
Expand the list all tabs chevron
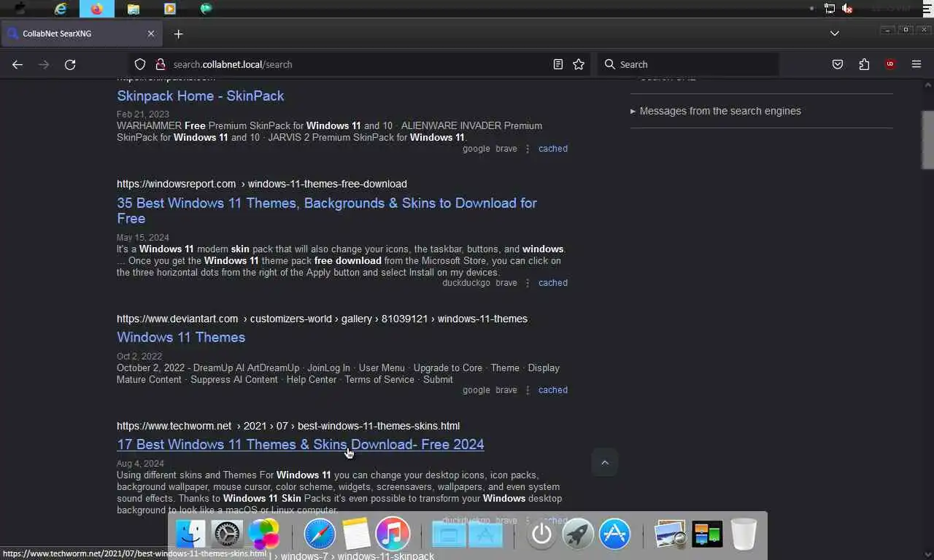[x=835, y=34]
